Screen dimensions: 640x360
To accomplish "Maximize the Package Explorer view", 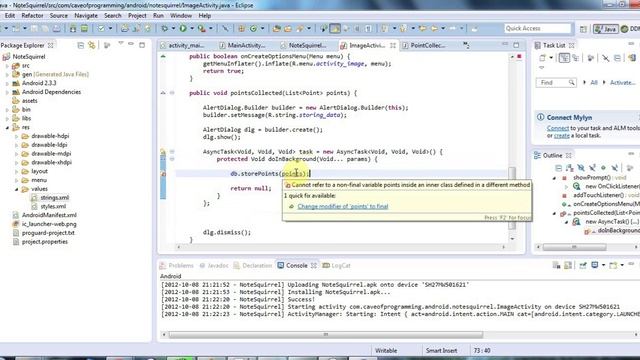I will [x=142, y=44].
